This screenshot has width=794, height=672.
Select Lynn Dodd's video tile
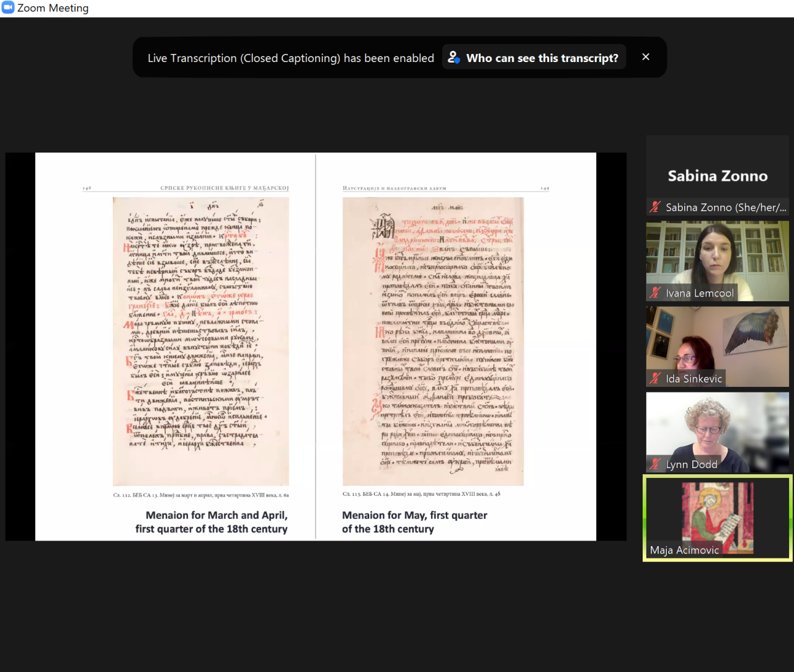(x=718, y=432)
